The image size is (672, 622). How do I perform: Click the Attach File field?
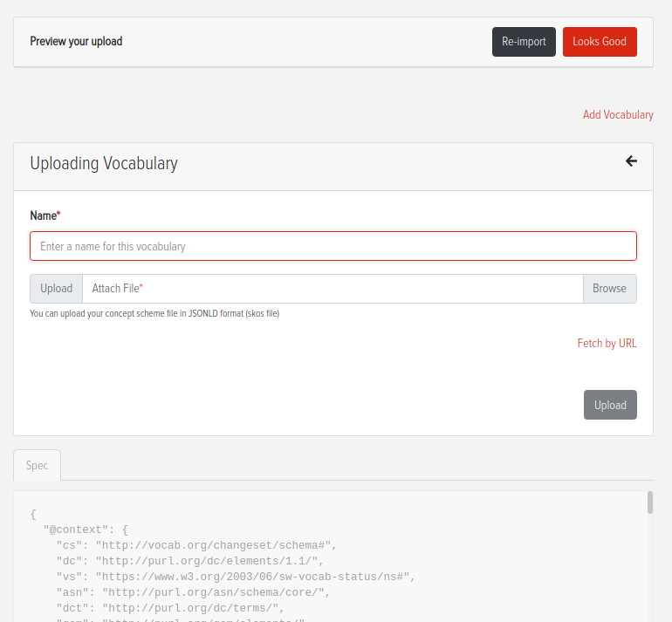[333, 289]
